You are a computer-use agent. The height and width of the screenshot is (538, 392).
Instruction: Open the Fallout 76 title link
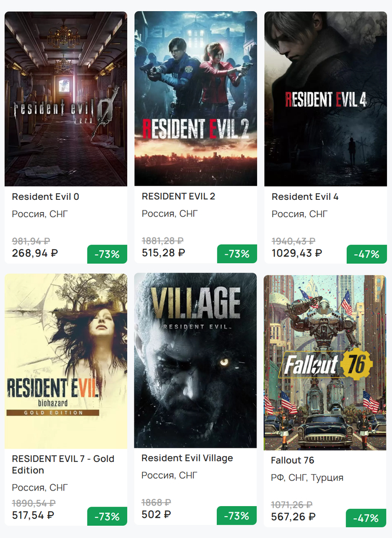tap(292, 460)
